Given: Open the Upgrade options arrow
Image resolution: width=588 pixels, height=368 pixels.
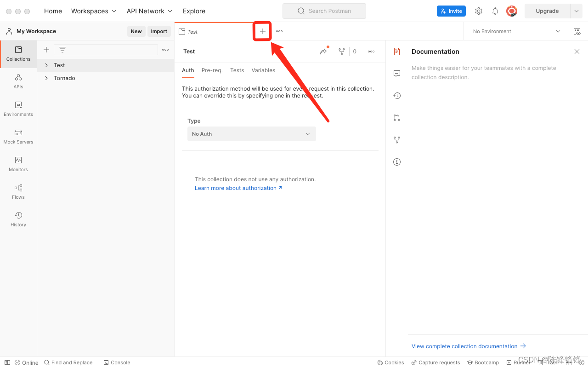Looking at the screenshot, I should tap(577, 11).
